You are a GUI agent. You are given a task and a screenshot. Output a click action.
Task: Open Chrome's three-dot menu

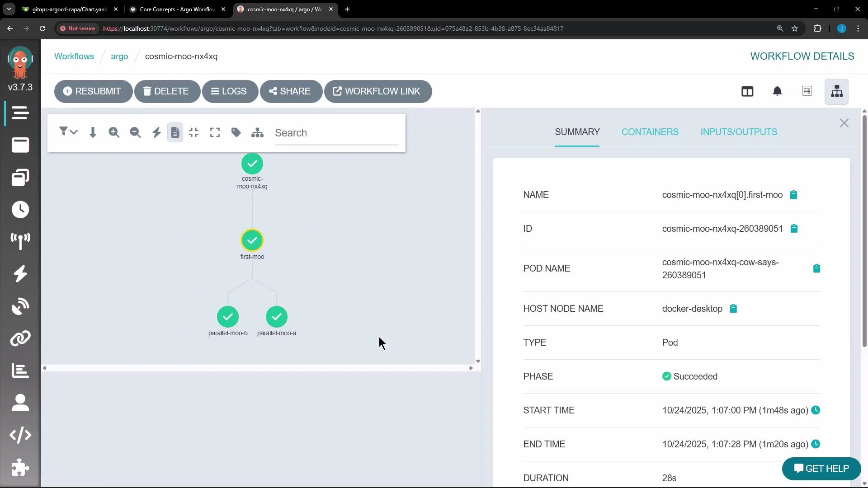858,28
